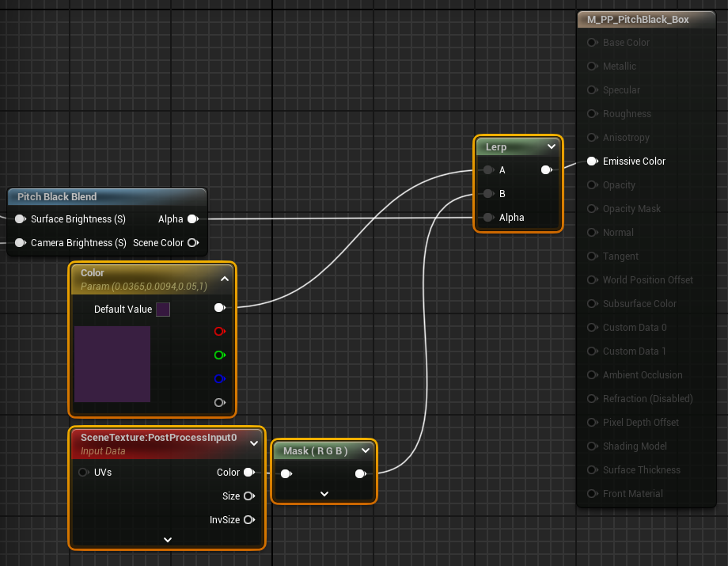Click the Opacity Mask input pin

pyautogui.click(x=592, y=209)
